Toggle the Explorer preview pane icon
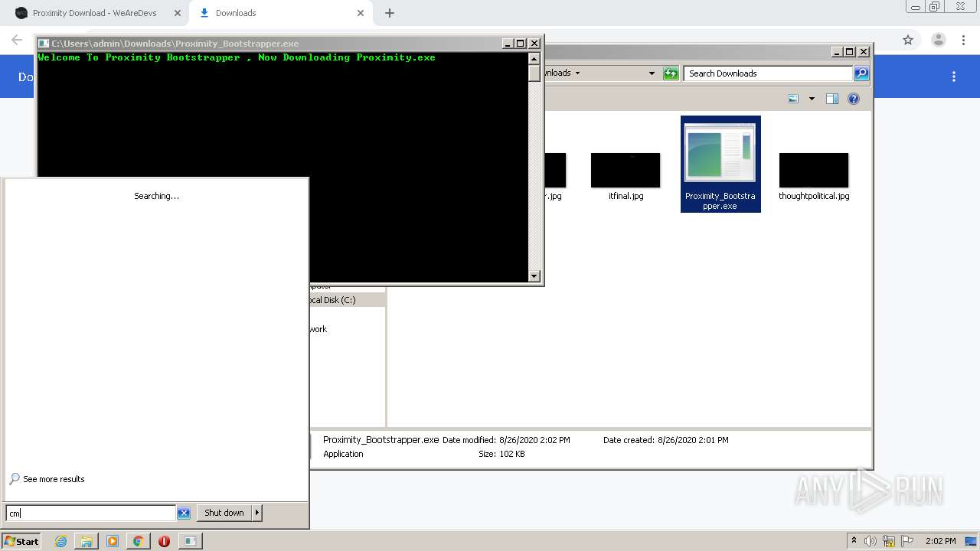 (832, 99)
